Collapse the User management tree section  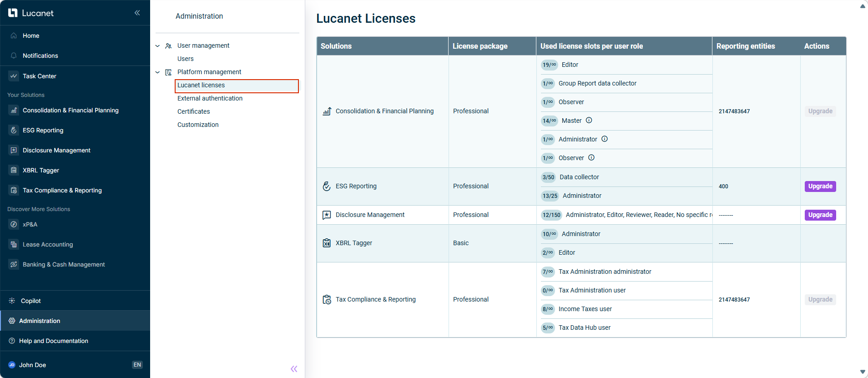coord(157,46)
